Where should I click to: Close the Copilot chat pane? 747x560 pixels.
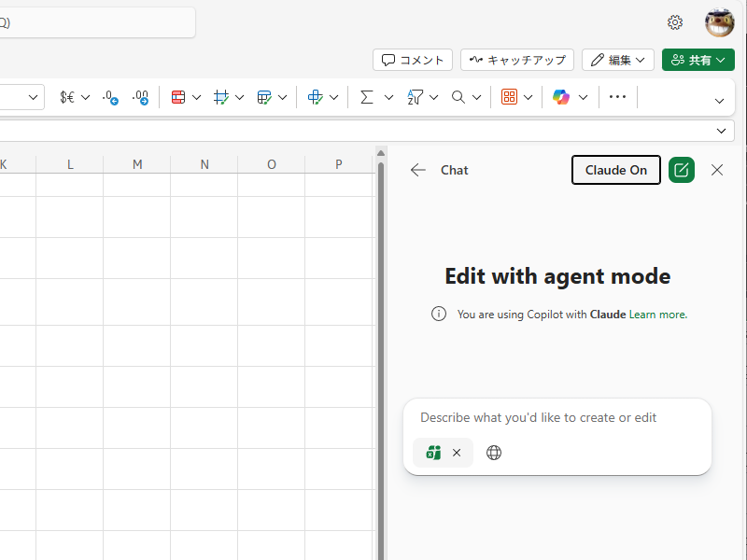tap(717, 170)
